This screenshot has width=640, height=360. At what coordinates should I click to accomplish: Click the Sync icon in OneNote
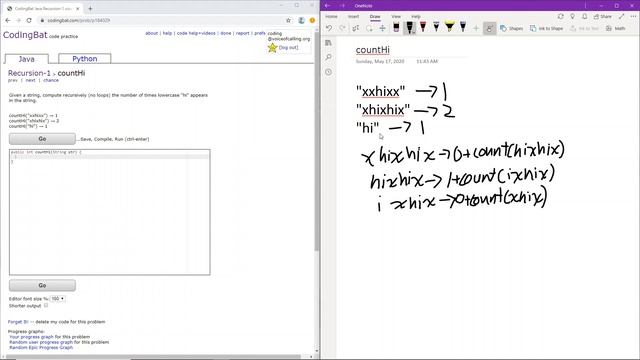[560, 16]
